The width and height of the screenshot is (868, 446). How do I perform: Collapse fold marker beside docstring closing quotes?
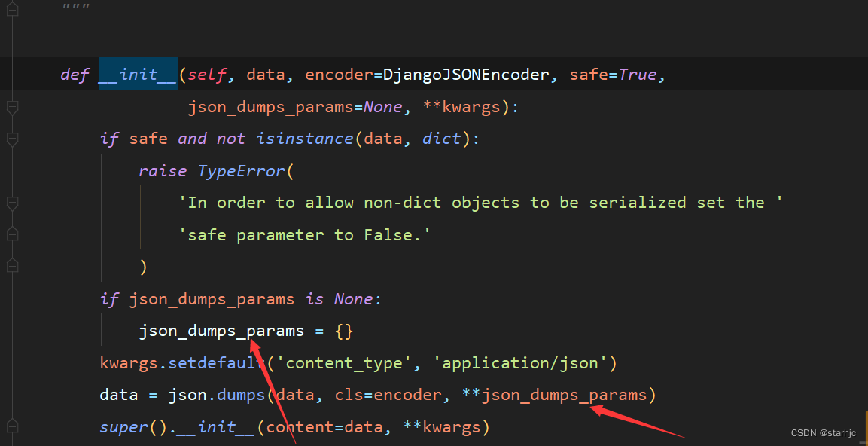point(12,9)
